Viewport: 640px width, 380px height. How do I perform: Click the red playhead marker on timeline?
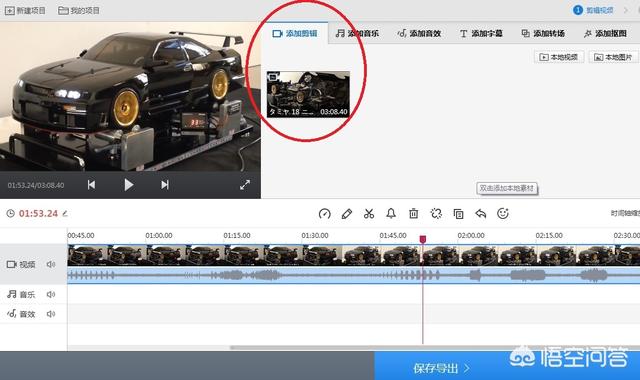click(x=423, y=239)
